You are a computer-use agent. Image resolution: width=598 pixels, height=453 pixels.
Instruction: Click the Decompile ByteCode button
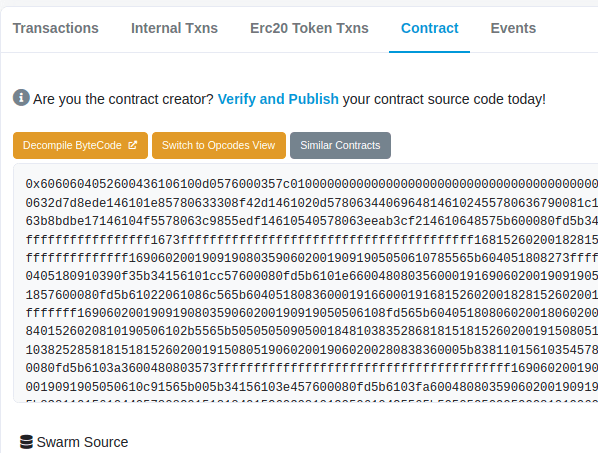tap(80, 145)
